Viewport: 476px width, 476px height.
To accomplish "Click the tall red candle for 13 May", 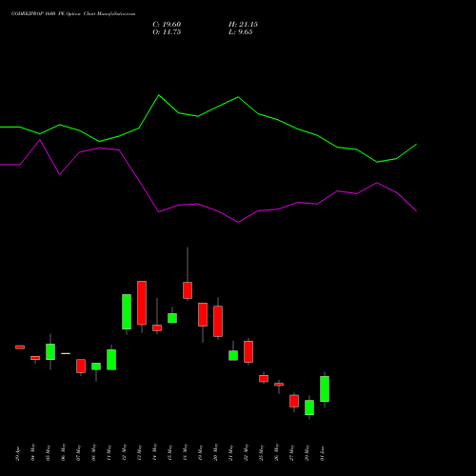I will [x=142, y=303].
